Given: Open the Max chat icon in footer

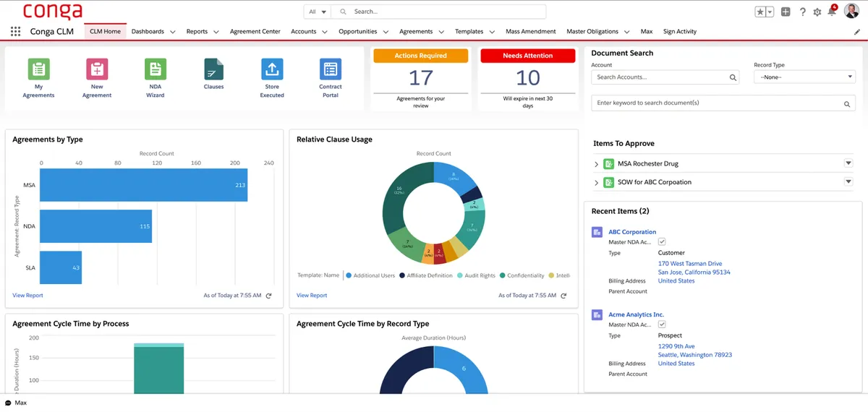Looking at the screenshot, I should tap(9, 403).
